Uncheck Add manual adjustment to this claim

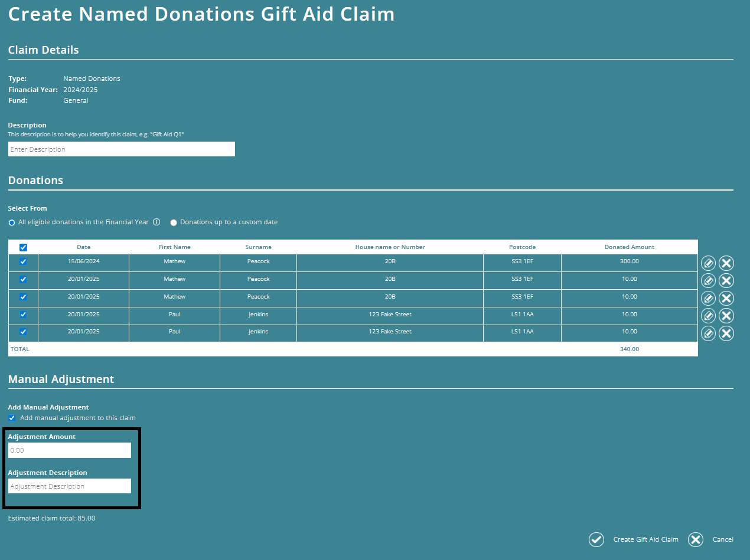(12, 418)
